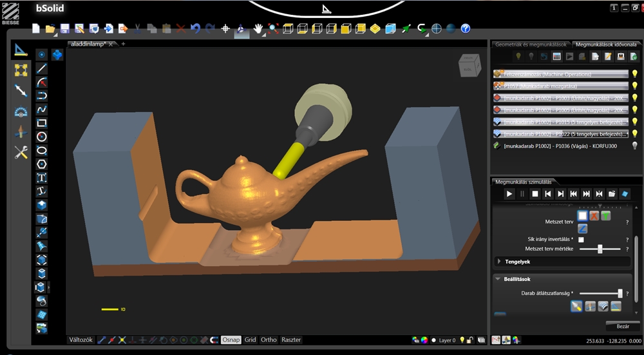
Task: Click the Bezár button
Action: coord(622,327)
